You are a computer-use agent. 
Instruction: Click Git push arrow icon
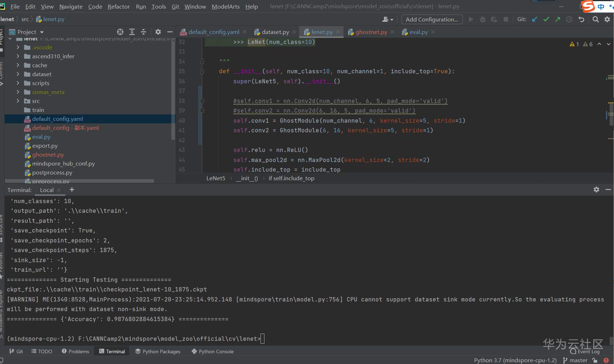pyautogui.click(x=557, y=19)
